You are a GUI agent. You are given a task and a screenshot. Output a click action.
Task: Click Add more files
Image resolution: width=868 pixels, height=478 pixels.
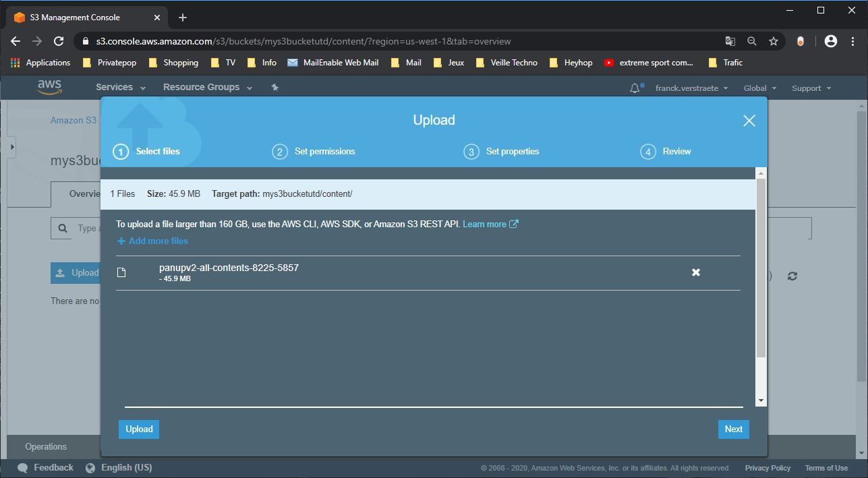(x=152, y=241)
